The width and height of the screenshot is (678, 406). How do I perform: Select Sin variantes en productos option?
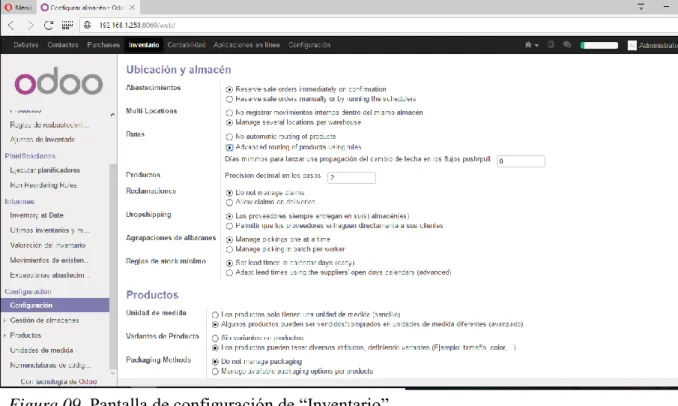click(x=215, y=338)
